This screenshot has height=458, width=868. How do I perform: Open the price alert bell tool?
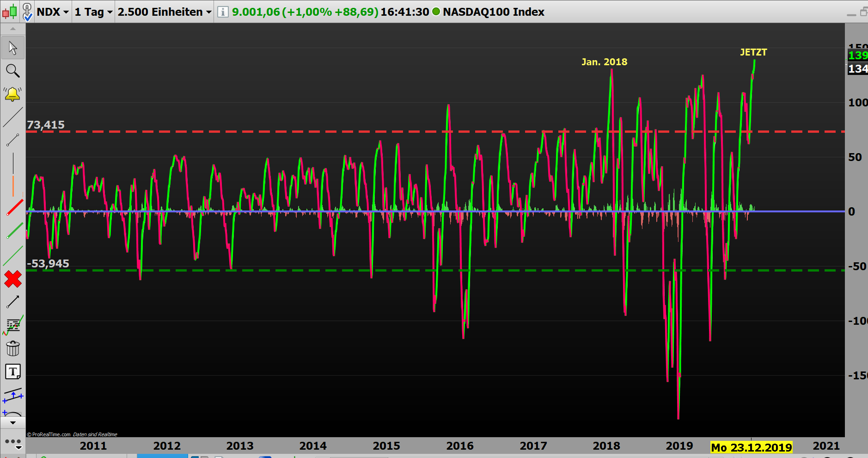point(12,94)
